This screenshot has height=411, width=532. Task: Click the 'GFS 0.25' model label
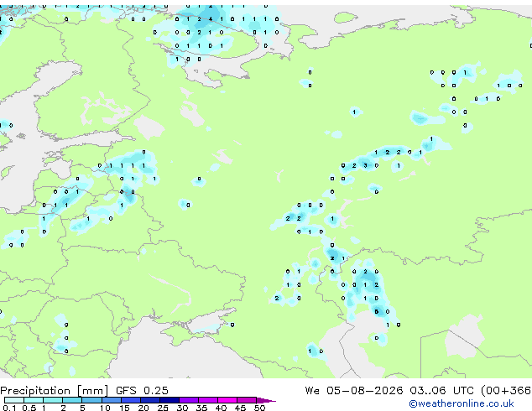[142, 391]
